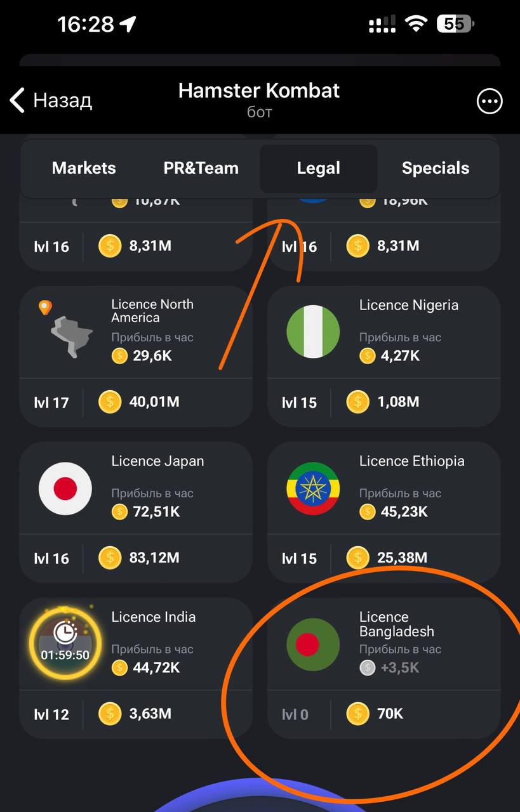Screen dimensions: 520x812
Task: Tap the three-dots more options icon
Action: (x=490, y=101)
